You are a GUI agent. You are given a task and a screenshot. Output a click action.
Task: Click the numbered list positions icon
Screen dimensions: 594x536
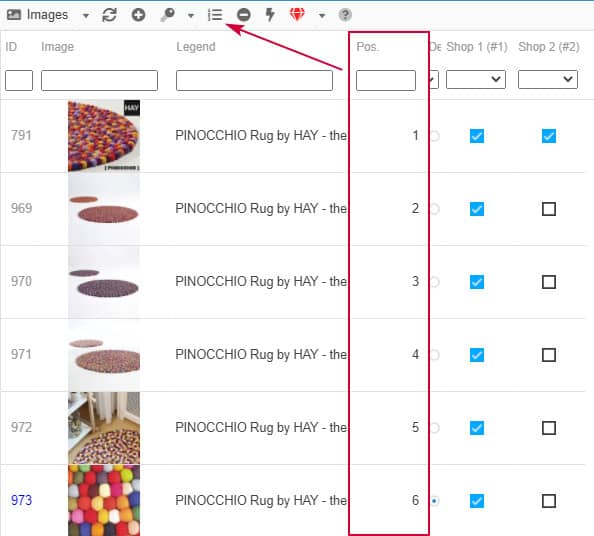tap(215, 15)
